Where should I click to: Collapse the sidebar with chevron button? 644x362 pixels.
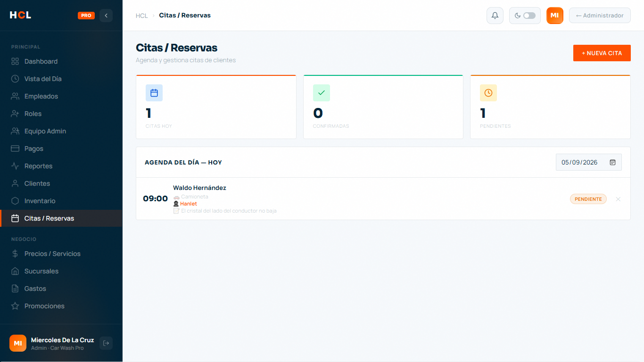coord(106,16)
